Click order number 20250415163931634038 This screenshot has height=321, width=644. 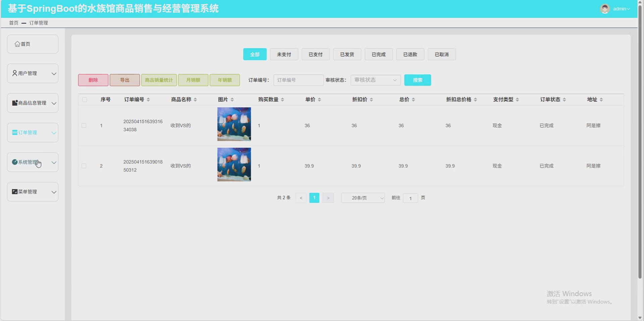click(x=143, y=126)
